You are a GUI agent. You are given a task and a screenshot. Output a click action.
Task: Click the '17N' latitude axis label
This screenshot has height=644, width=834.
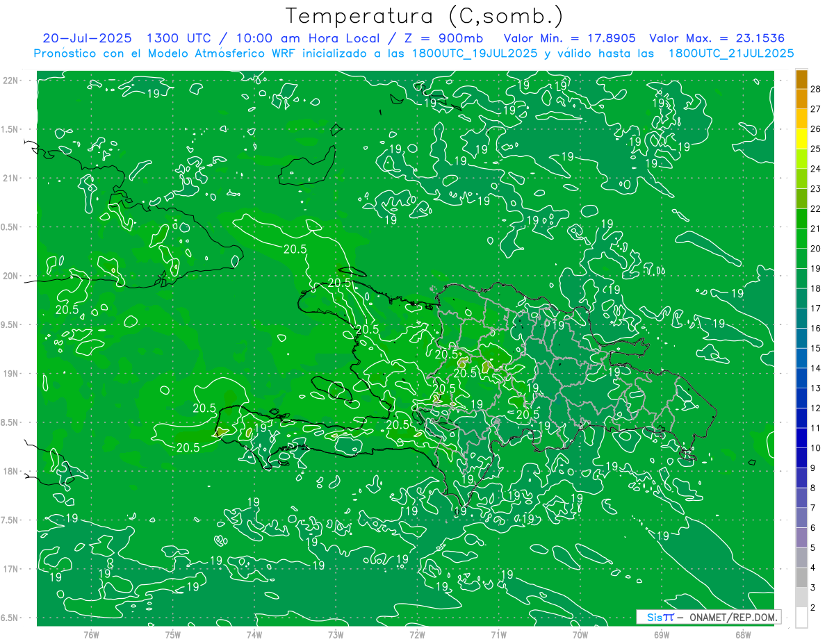12,570
